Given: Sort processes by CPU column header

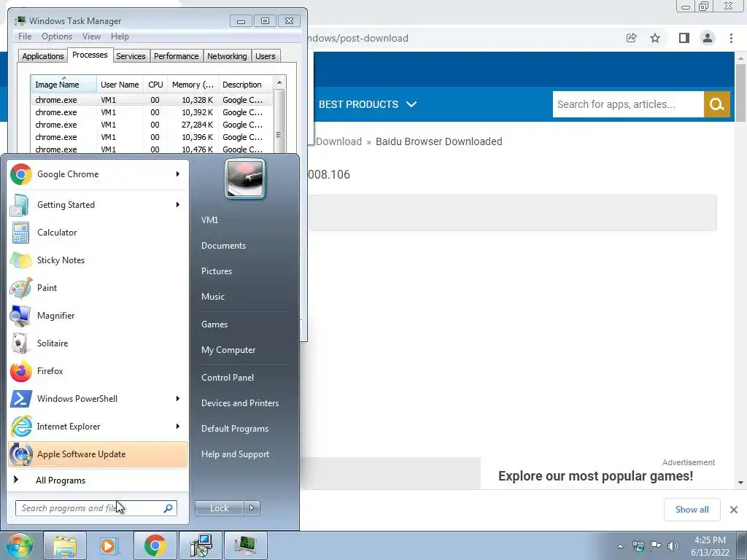Looking at the screenshot, I should pyautogui.click(x=155, y=85).
